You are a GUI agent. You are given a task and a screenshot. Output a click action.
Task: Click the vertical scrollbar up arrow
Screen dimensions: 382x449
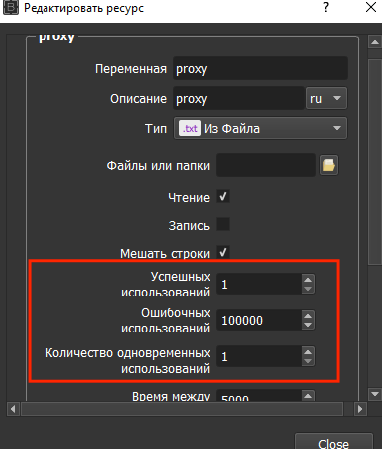(375, 42)
